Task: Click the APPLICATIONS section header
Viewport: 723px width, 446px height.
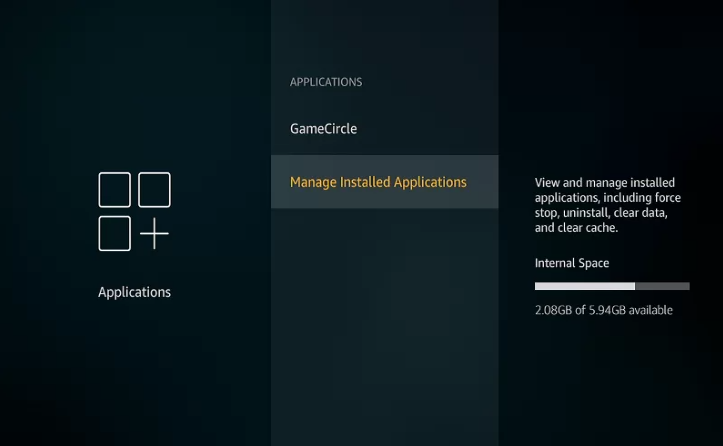Action: [x=326, y=82]
